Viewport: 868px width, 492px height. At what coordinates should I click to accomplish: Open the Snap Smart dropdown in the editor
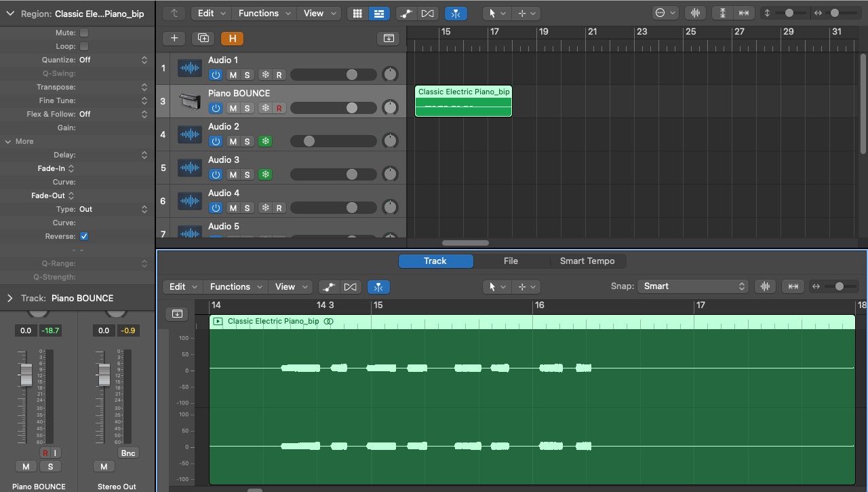693,286
